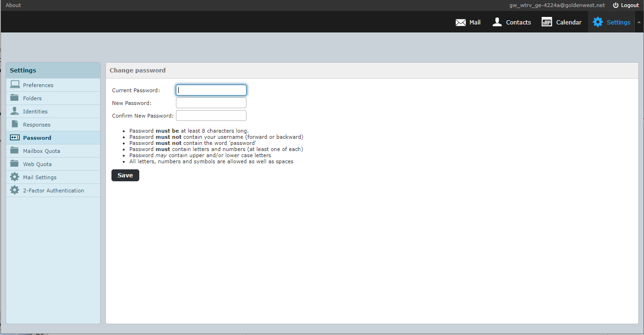Focus the Current Password input field
The height and width of the screenshot is (335, 644).
[211, 90]
